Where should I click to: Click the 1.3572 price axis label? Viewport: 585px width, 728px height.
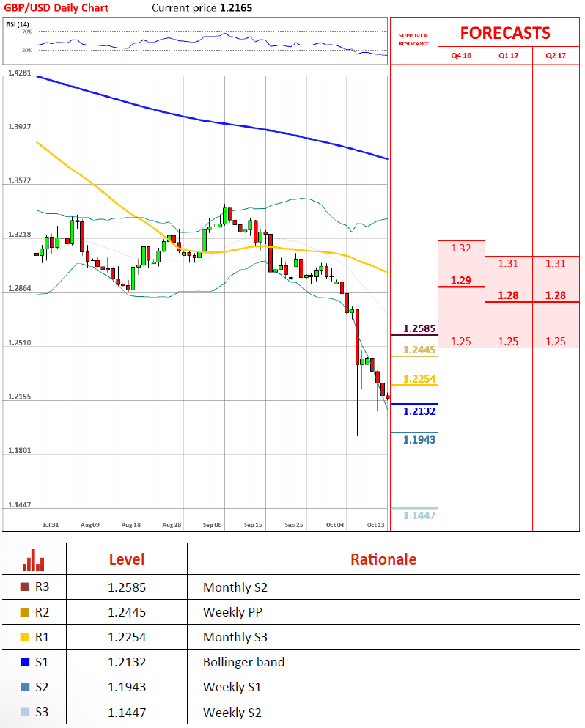click(20, 180)
